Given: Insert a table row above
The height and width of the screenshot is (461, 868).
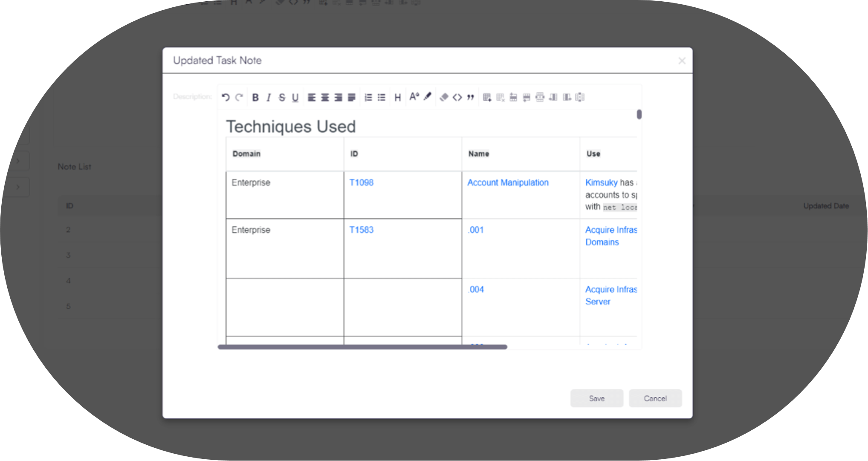Looking at the screenshot, I should pos(513,97).
